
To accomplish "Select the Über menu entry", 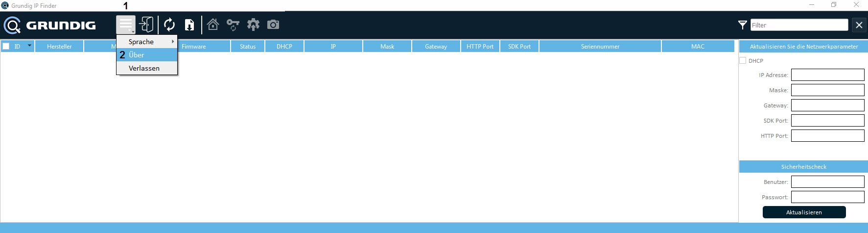I will click(147, 55).
